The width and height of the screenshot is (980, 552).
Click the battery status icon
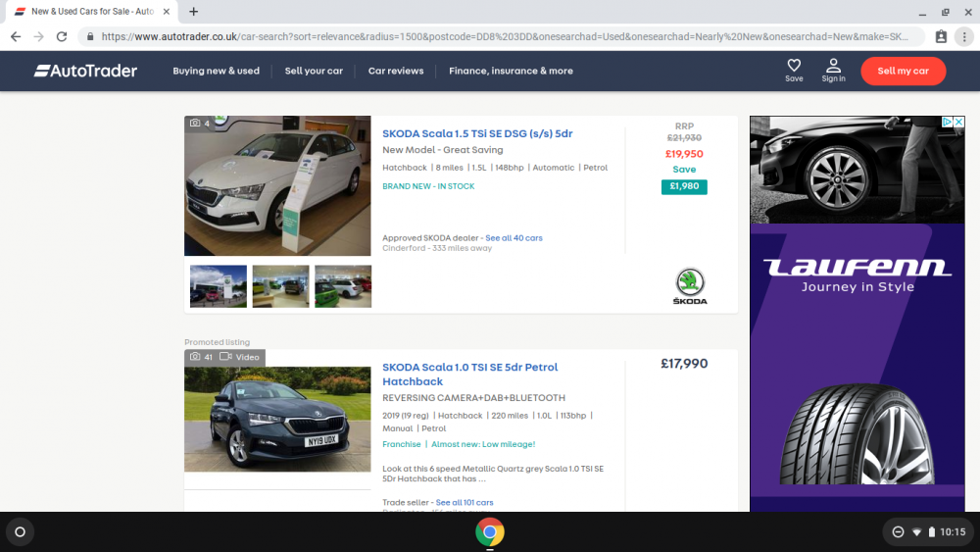tap(931, 532)
